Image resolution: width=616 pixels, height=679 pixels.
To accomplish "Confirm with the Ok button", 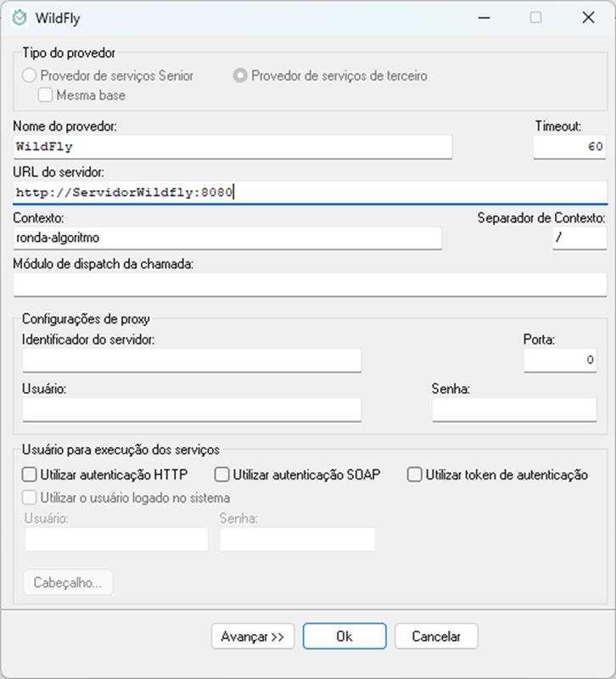I will (x=344, y=636).
